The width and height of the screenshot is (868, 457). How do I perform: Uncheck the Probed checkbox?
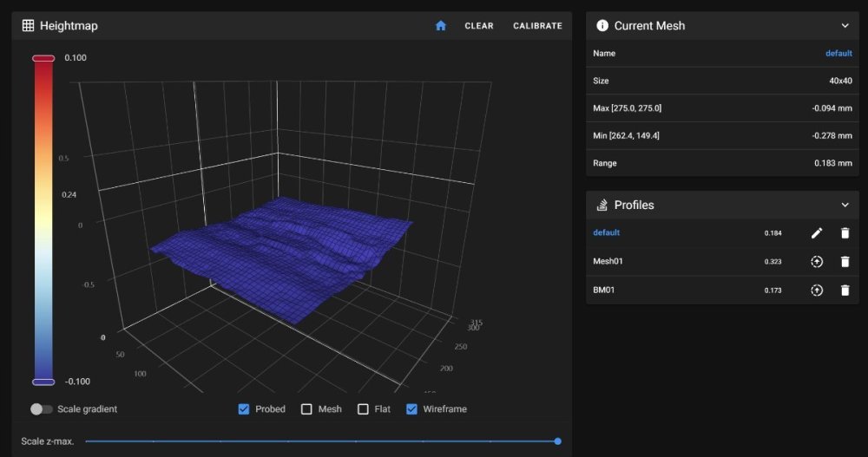pos(244,408)
